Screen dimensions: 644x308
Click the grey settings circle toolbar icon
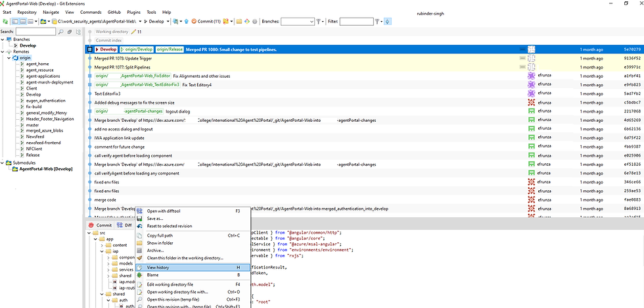click(x=255, y=21)
